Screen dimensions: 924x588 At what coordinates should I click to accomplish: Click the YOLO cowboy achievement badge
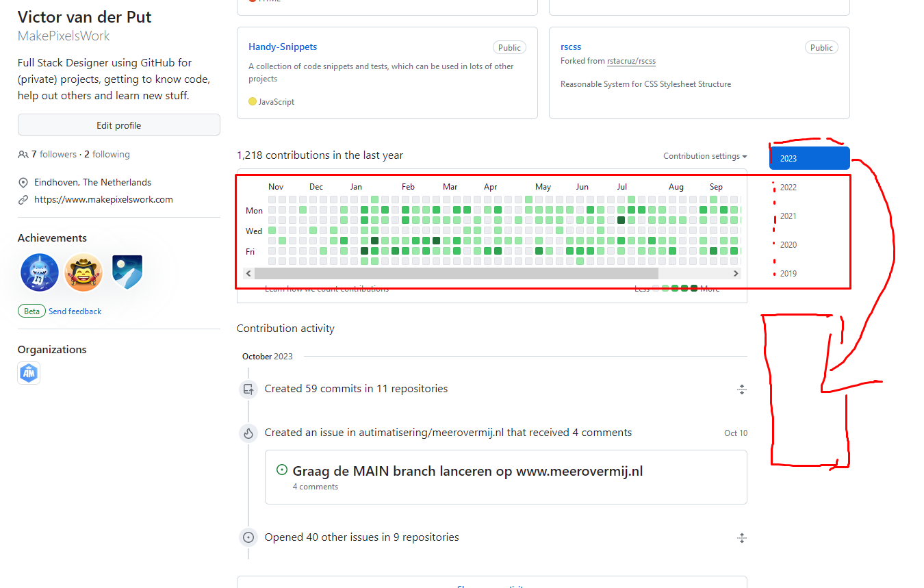click(x=83, y=272)
